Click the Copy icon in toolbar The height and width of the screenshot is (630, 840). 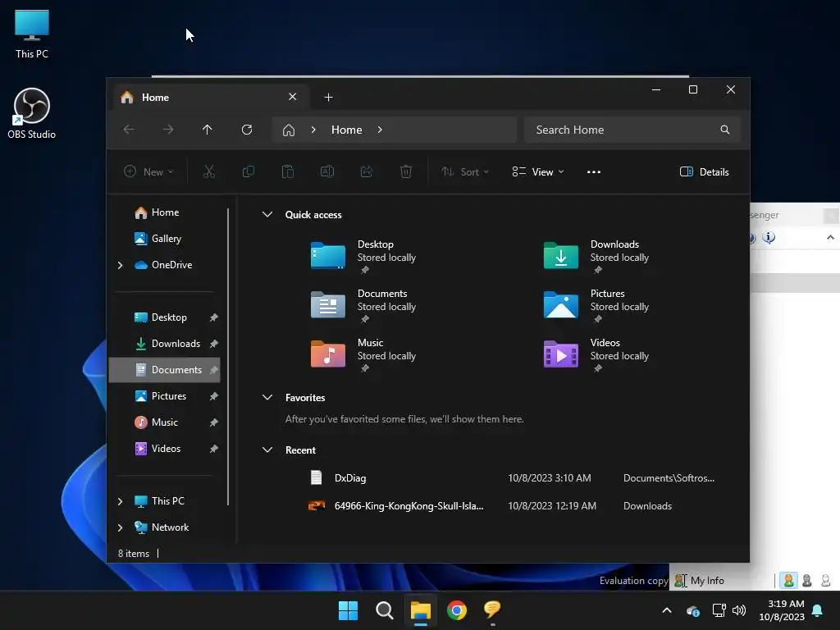248,171
